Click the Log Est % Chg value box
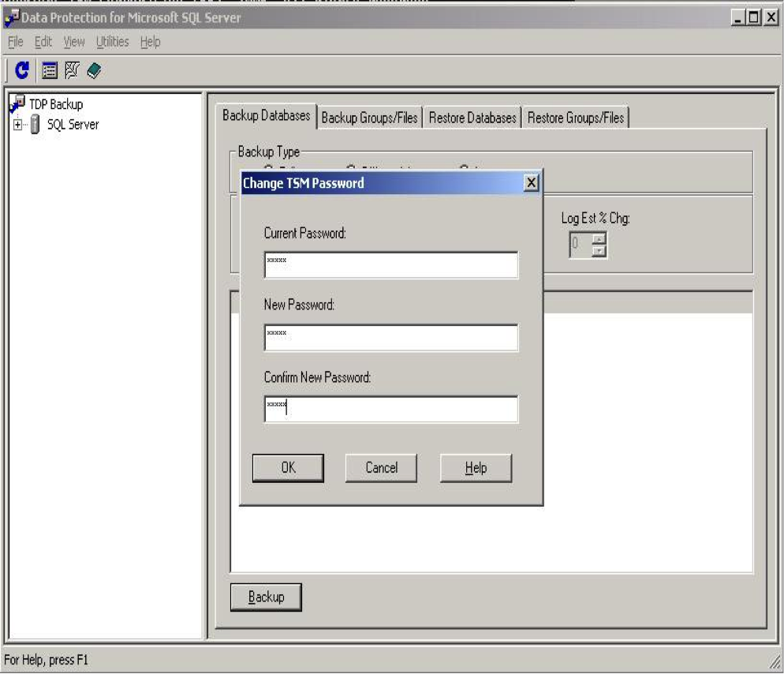This screenshot has height=674, width=784. pos(581,245)
